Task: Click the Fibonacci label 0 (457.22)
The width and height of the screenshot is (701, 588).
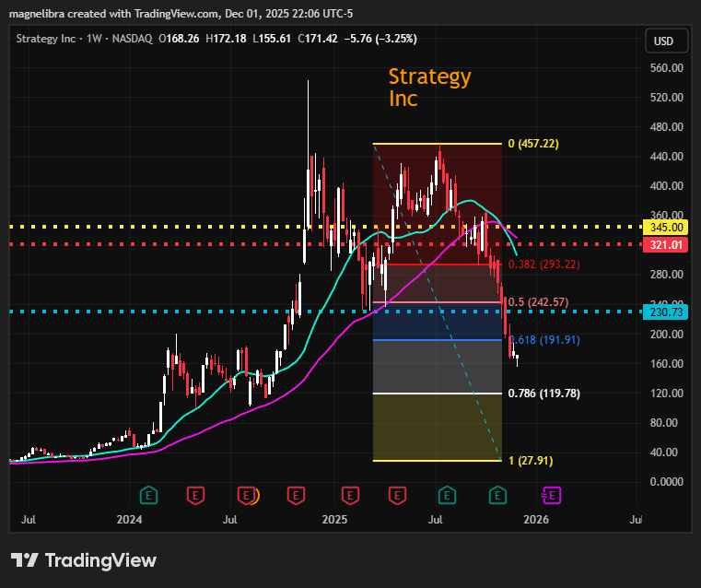Action: [x=533, y=144]
